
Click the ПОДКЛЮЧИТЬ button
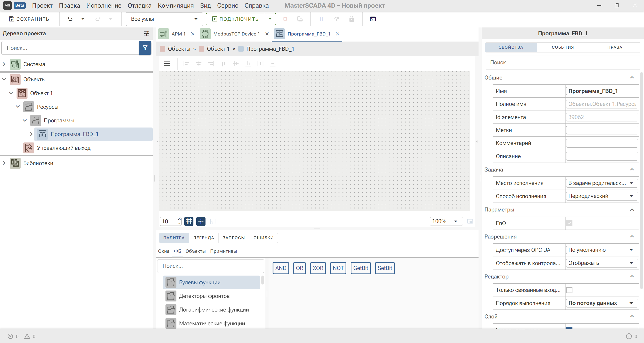coord(235,19)
